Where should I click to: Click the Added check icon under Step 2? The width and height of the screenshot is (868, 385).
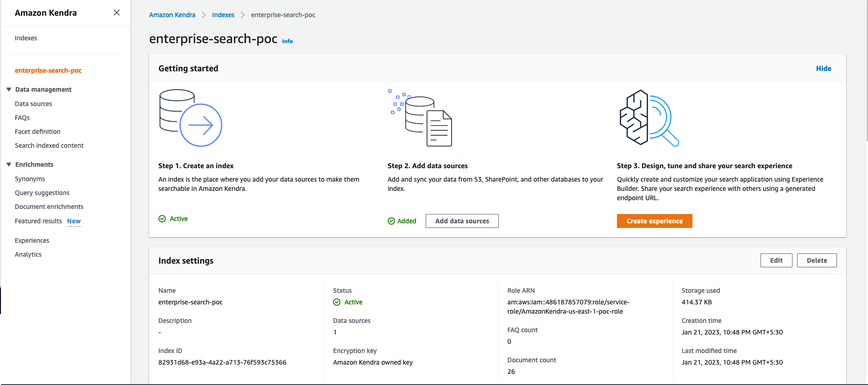tap(391, 221)
